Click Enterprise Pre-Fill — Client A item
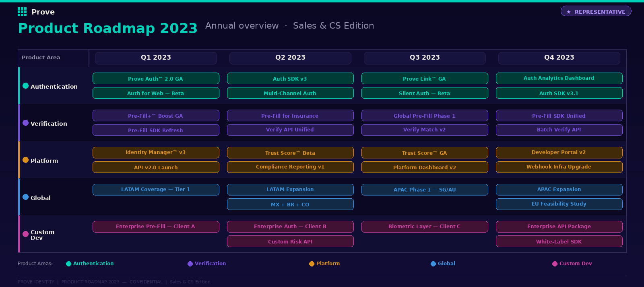 tap(156, 227)
